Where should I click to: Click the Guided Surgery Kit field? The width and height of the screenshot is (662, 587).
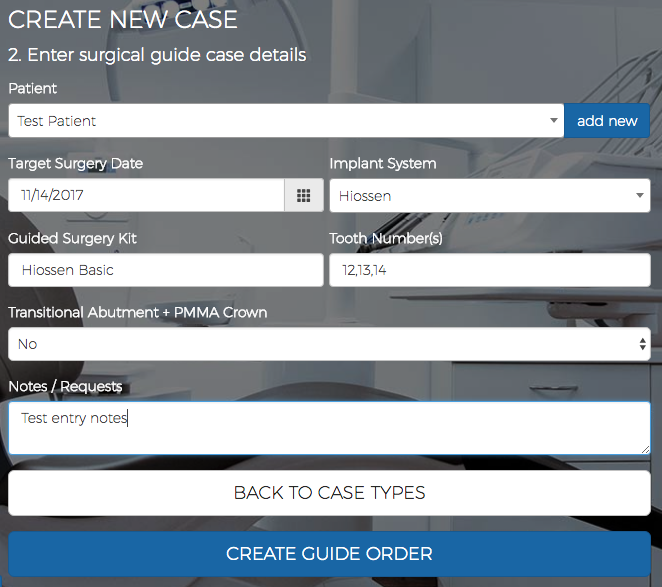tap(166, 270)
